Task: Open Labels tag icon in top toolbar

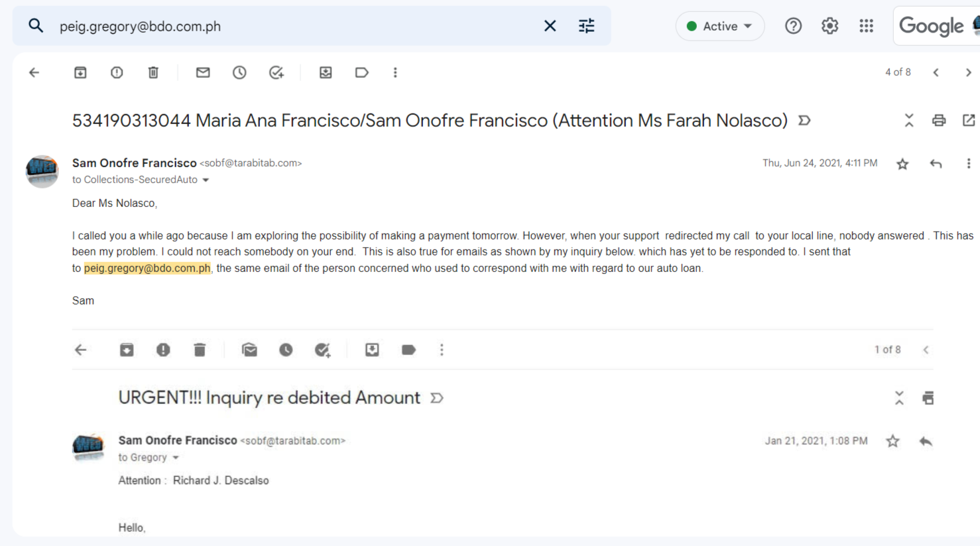Action: [x=362, y=72]
